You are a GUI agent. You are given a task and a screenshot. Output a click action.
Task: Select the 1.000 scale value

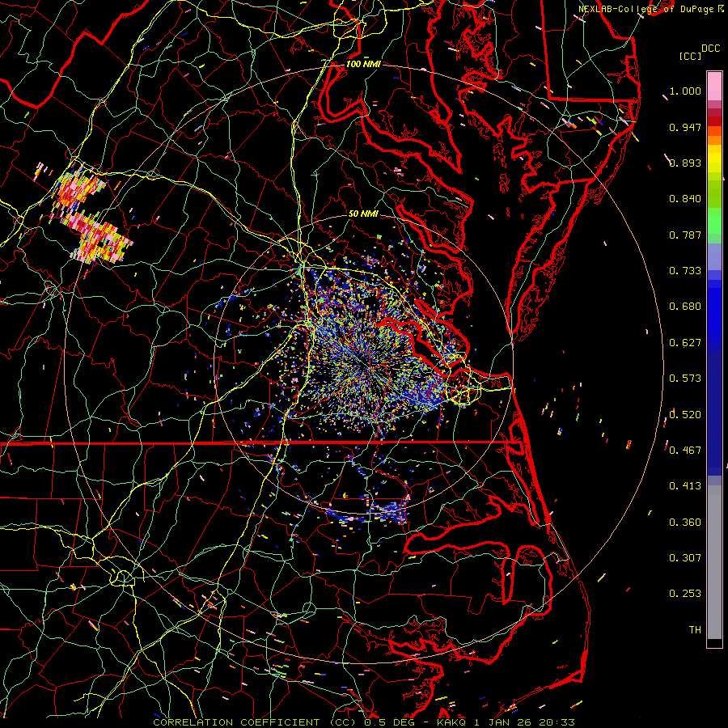(x=685, y=91)
